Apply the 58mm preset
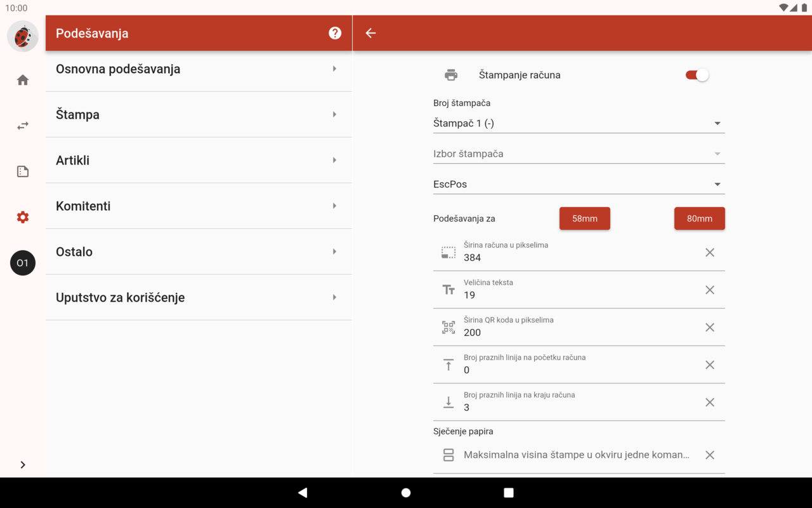The width and height of the screenshot is (812, 508). point(585,218)
